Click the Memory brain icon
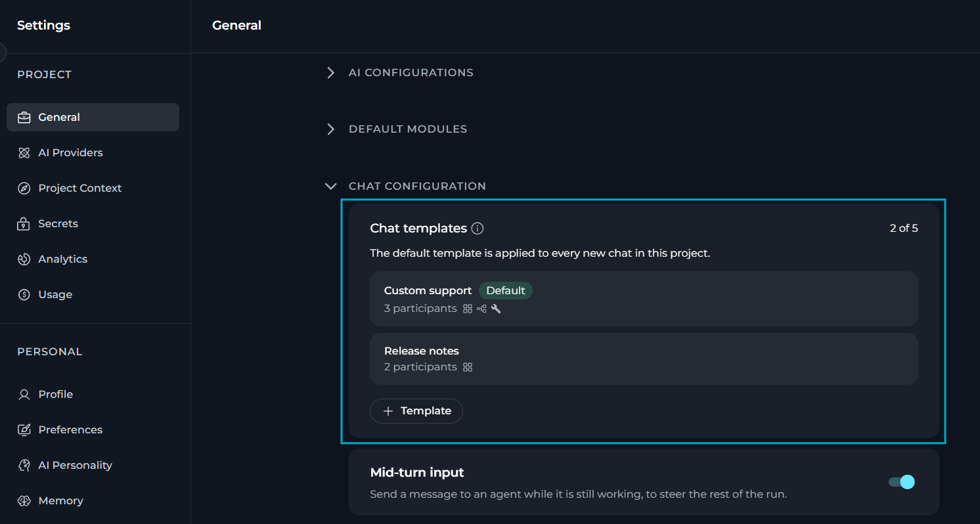The image size is (980, 524). pos(24,501)
